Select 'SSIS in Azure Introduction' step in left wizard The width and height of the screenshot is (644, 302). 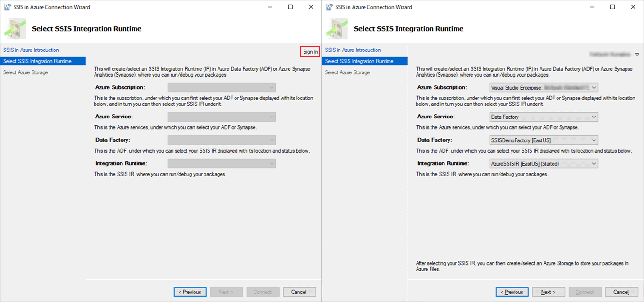coord(31,50)
